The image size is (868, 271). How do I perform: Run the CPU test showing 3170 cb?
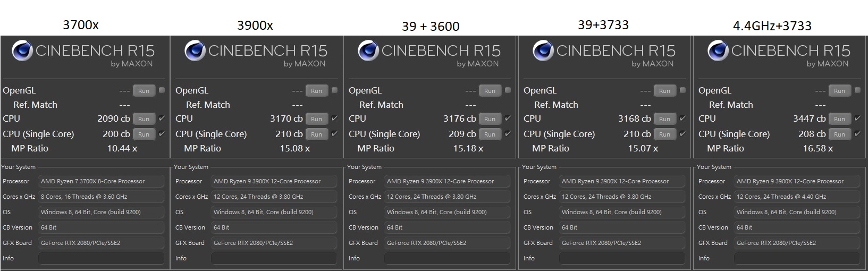click(x=317, y=119)
